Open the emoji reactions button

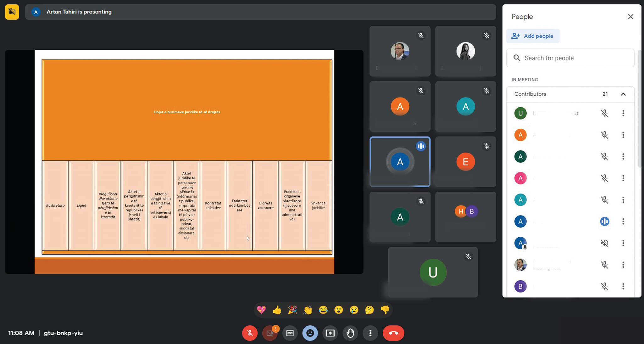point(310,333)
